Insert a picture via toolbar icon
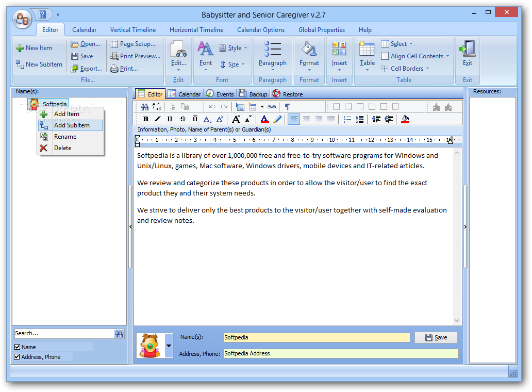Screen dimensions: 532x392 tap(240, 107)
